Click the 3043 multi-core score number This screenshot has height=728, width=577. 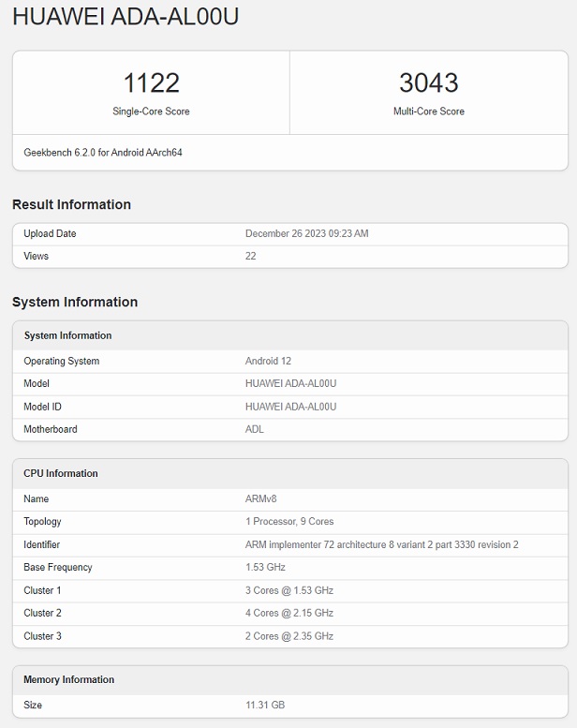coord(429,82)
